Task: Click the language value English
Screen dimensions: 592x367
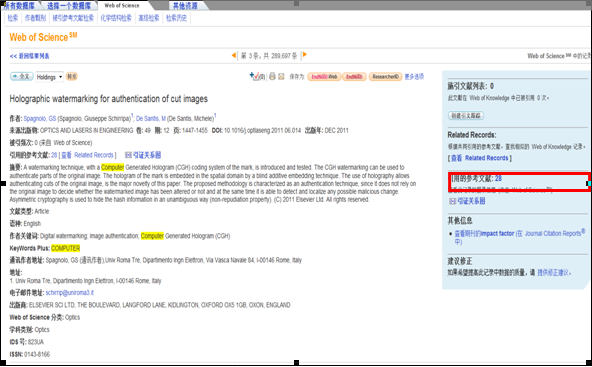Action: tap(32, 224)
